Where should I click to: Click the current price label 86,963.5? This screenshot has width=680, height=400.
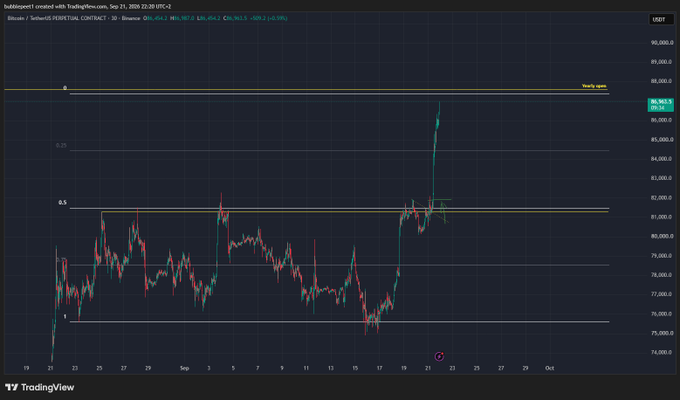660,105
